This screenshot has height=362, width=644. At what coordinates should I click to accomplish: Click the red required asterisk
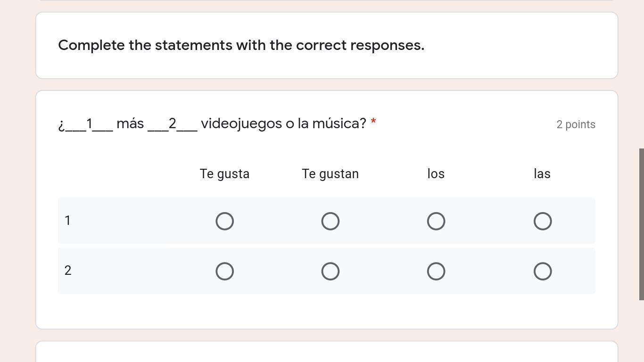(373, 122)
